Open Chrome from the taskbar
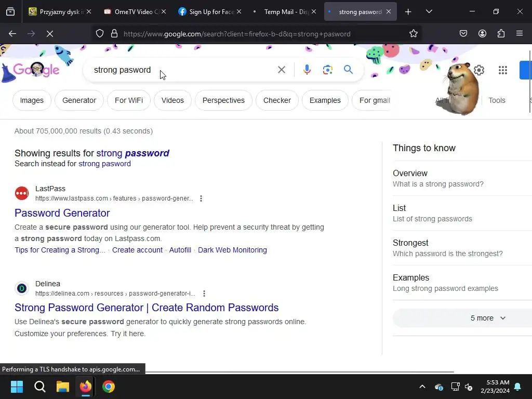Viewport: 532px width, 399px height. (109, 387)
